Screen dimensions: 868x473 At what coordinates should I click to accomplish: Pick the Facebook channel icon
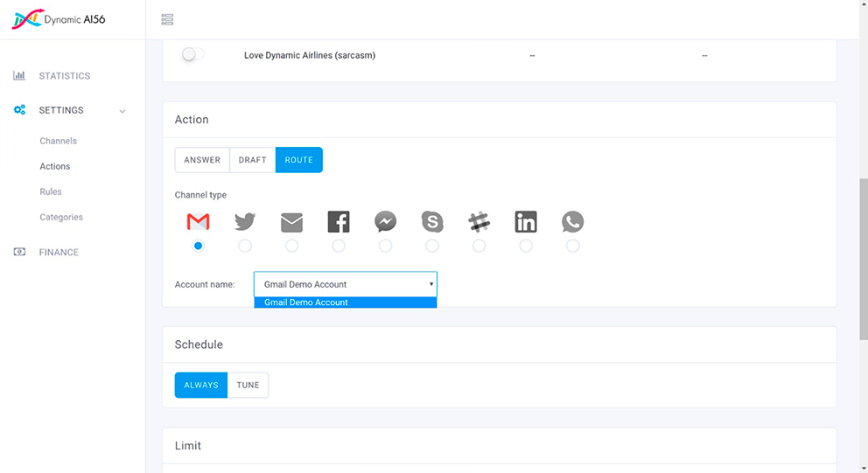coord(339,222)
